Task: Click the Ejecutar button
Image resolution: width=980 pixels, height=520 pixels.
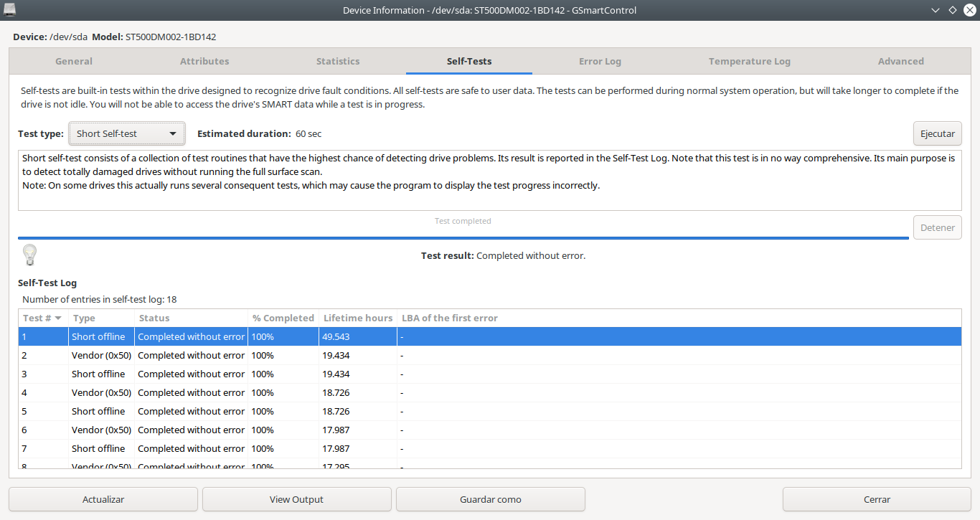Action: click(x=937, y=133)
